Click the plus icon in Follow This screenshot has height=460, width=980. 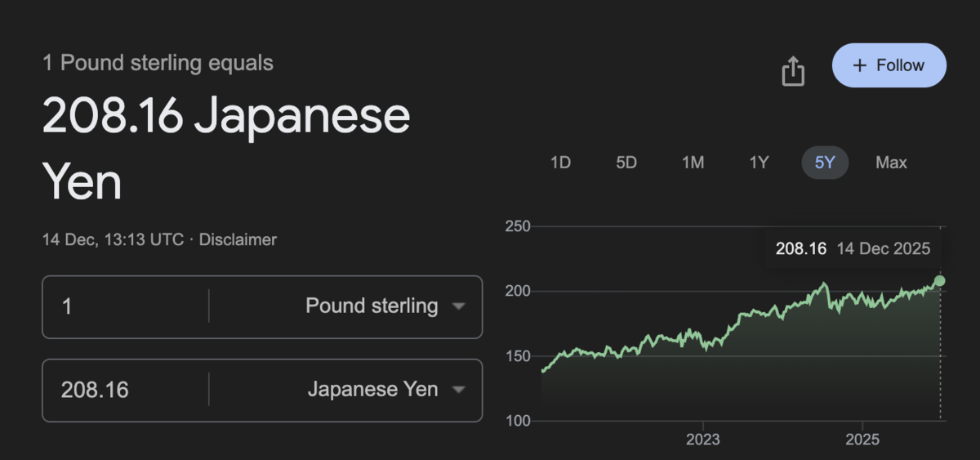click(x=859, y=65)
